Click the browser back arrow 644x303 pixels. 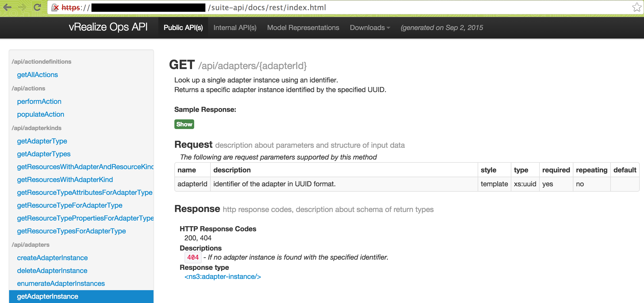[x=7, y=7]
